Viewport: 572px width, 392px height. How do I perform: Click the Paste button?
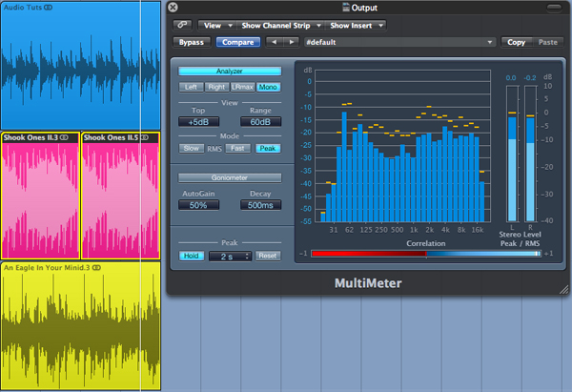548,42
